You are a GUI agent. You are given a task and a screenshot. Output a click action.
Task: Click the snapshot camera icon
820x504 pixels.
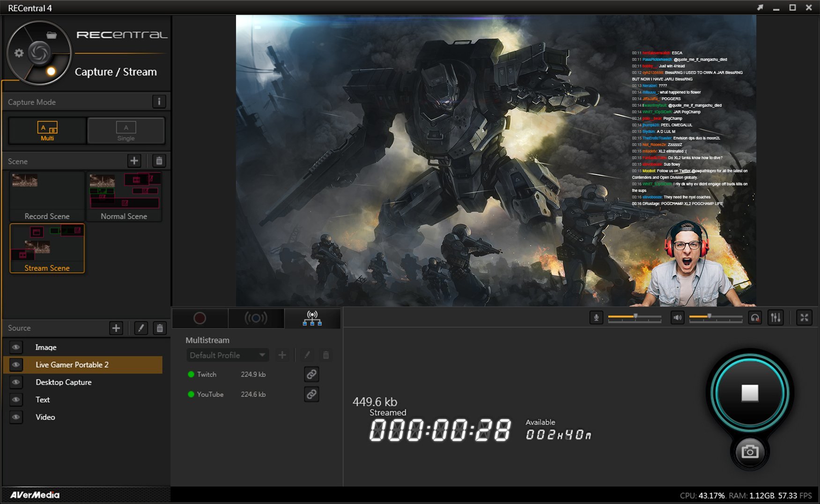[749, 452]
